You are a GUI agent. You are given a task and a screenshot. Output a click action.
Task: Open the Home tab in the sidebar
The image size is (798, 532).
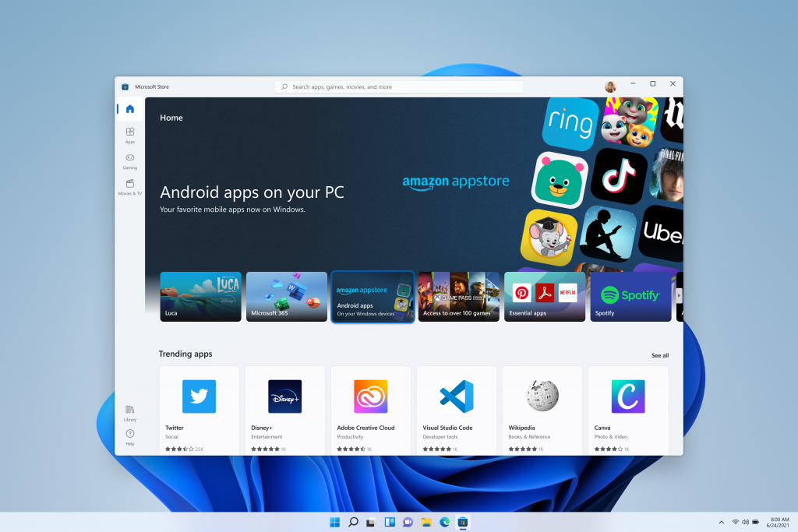[x=130, y=109]
